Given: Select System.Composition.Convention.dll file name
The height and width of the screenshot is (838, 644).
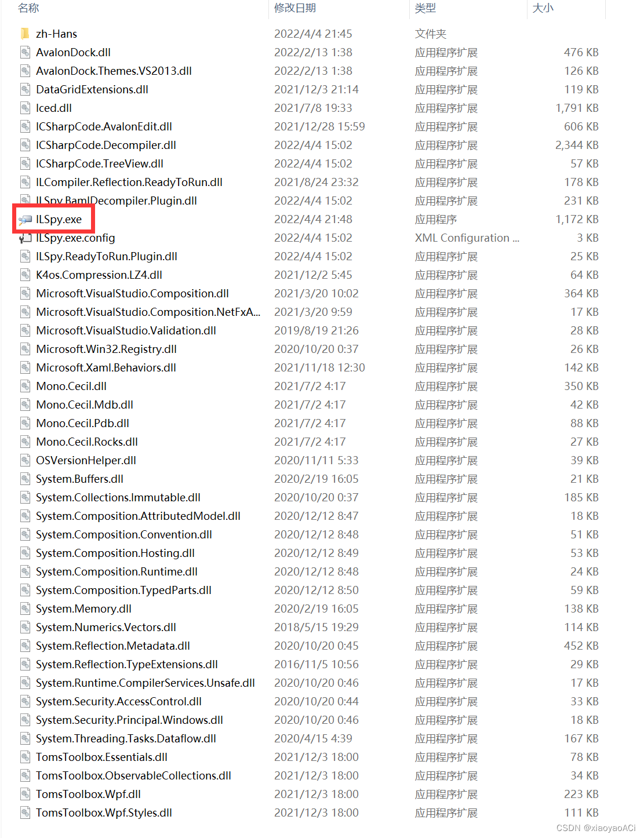Looking at the screenshot, I should point(124,534).
